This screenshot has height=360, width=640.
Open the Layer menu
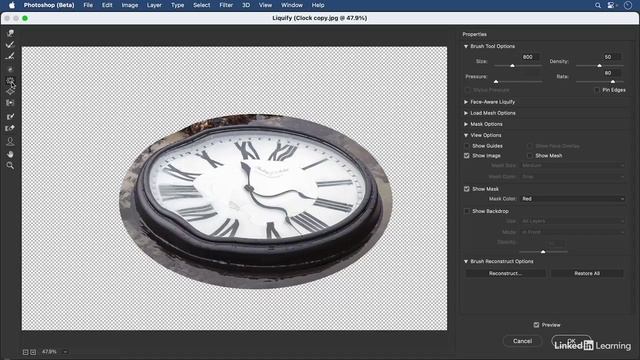(154, 5)
